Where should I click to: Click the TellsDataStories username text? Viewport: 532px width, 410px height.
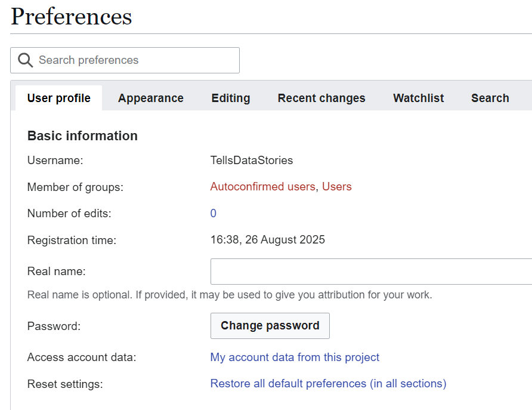click(x=252, y=161)
